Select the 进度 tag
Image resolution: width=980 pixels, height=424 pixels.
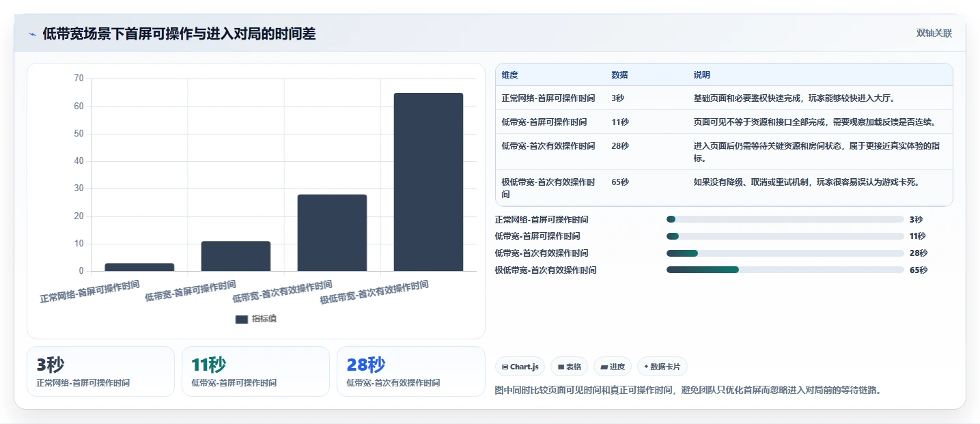613,367
